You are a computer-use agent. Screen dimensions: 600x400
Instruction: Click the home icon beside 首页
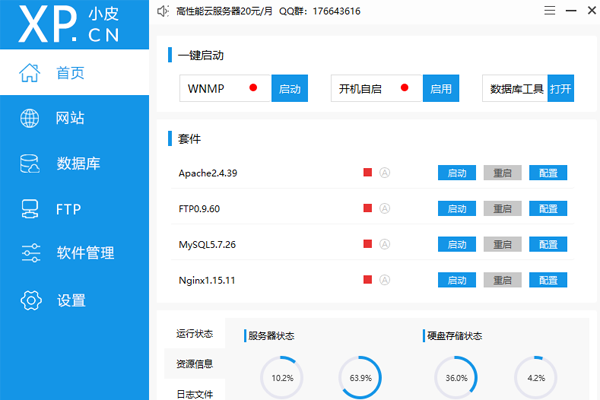(x=30, y=73)
